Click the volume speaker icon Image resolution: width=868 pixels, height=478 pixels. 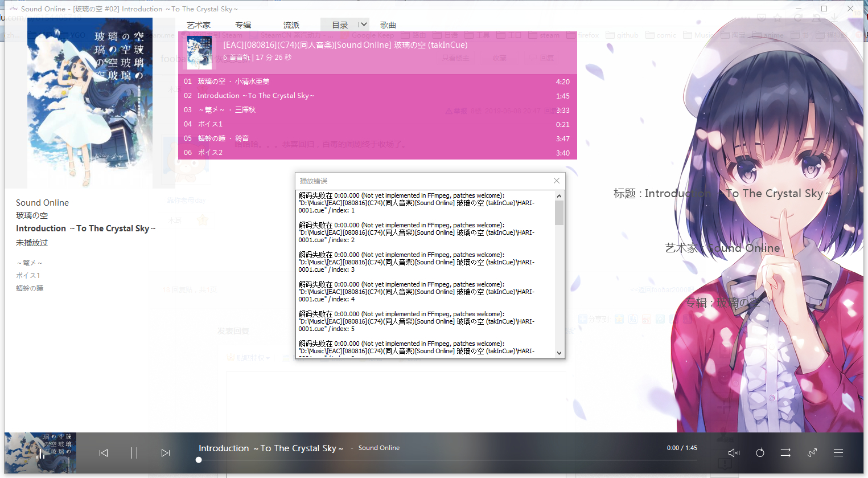[x=734, y=453]
